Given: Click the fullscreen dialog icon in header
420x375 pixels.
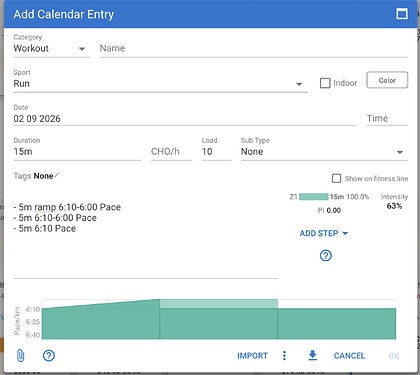Looking at the screenshot, I should click(x=402, y=14).
